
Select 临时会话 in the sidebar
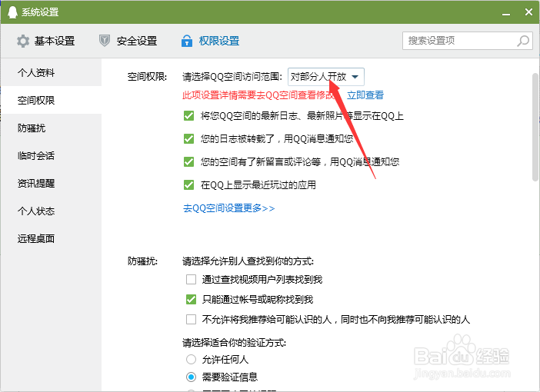pos(51,155)
